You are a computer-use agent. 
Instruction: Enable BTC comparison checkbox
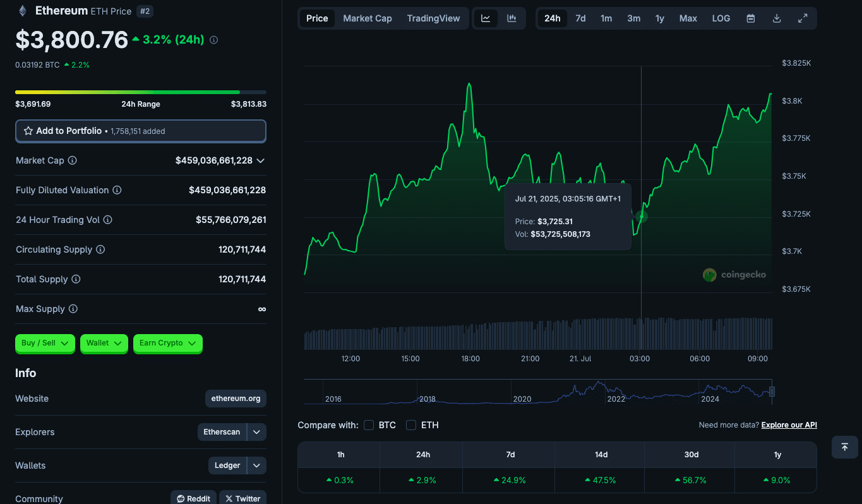click(369, 425)
